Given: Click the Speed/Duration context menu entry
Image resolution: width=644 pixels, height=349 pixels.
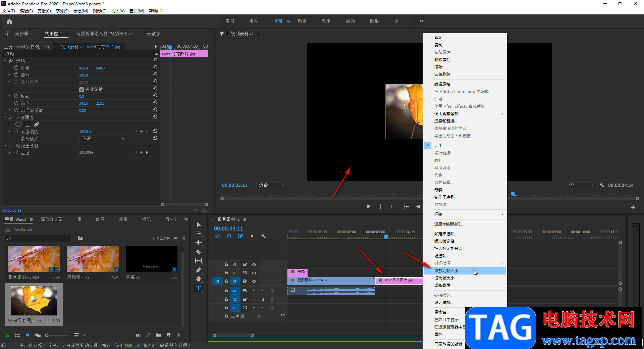Looking at the screenshot, I should (448, 224).
